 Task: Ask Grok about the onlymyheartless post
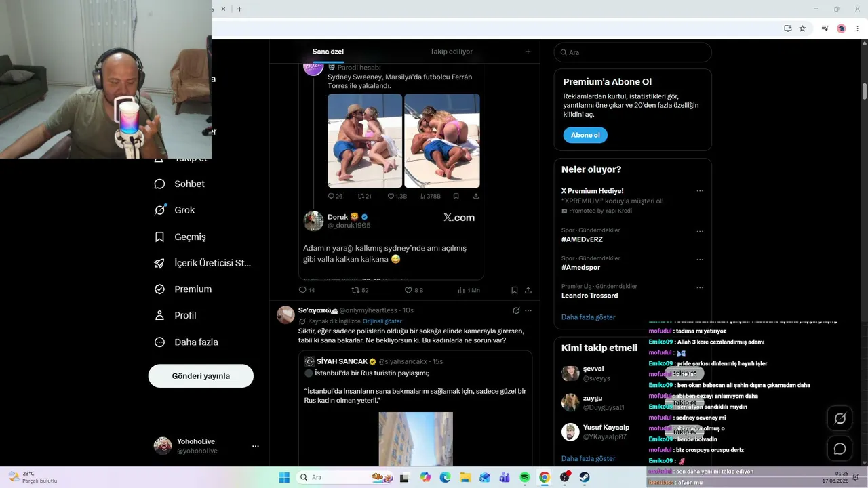point(516,310)
